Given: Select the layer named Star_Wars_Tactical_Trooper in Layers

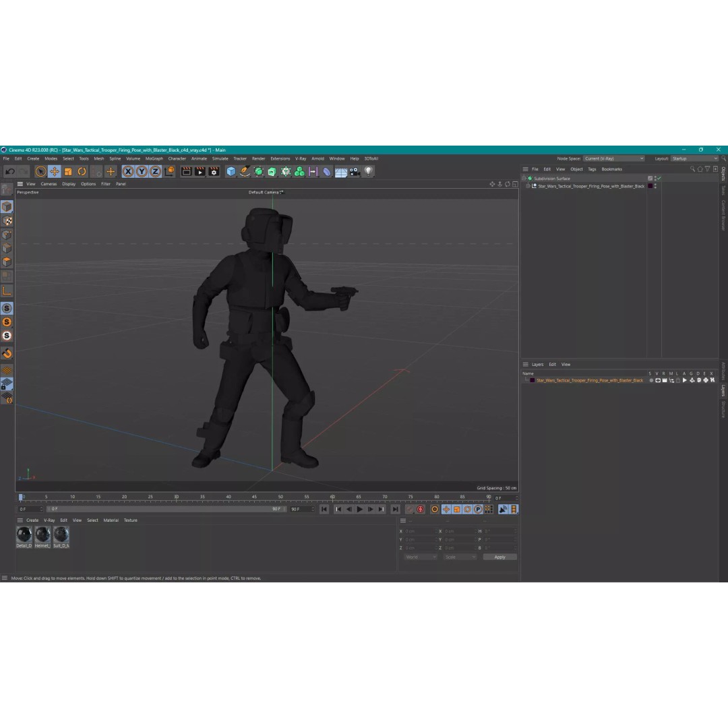Looking at the screenshot, I should 590,380.
